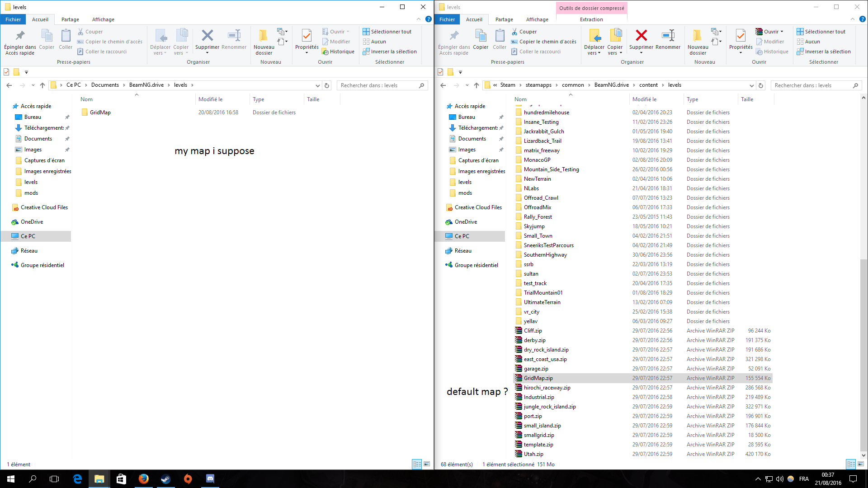Open Windows Store from the taskbar
This screenshot has width=868, height=488.
[x=121, y=479]
